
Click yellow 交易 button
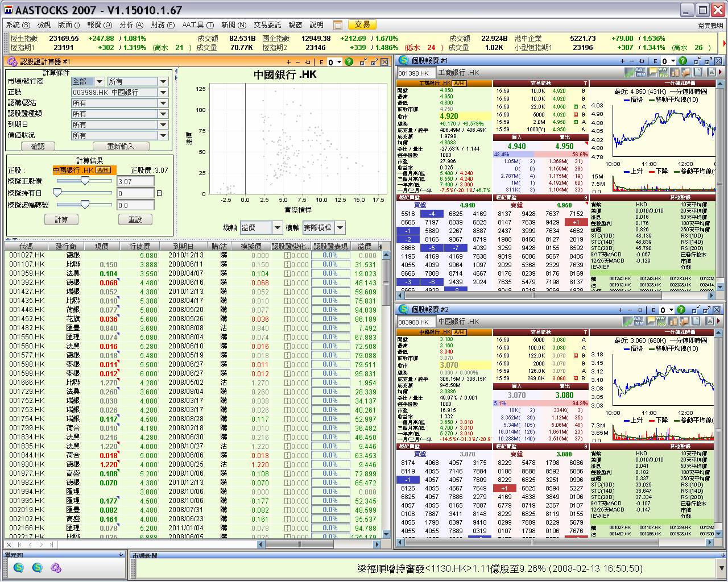pos(362,24)
